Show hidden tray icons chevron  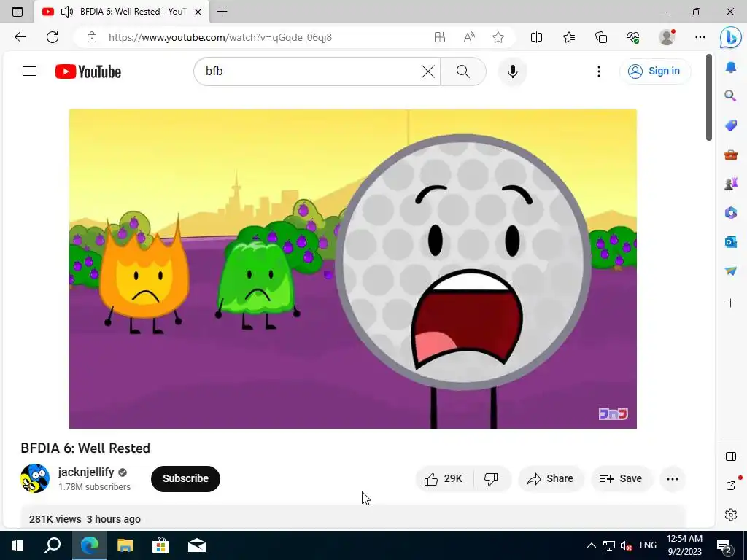pyautogui.click(x=591, y=545)
